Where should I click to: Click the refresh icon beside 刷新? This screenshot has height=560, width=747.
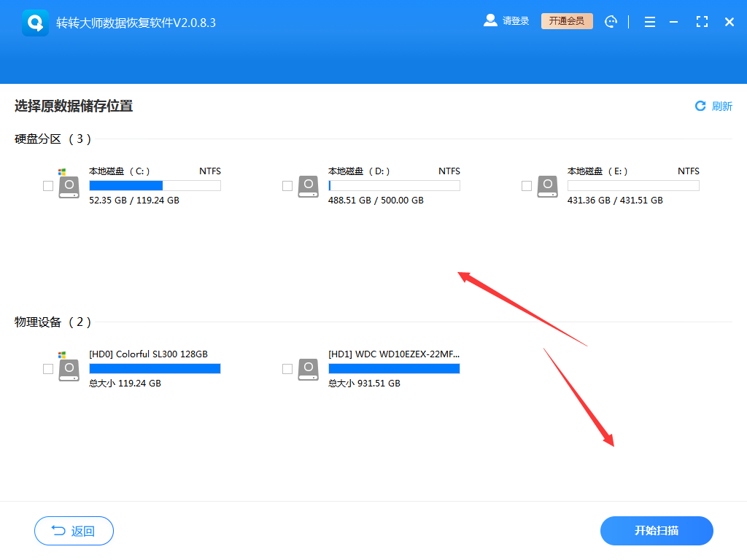coord(700,106)
